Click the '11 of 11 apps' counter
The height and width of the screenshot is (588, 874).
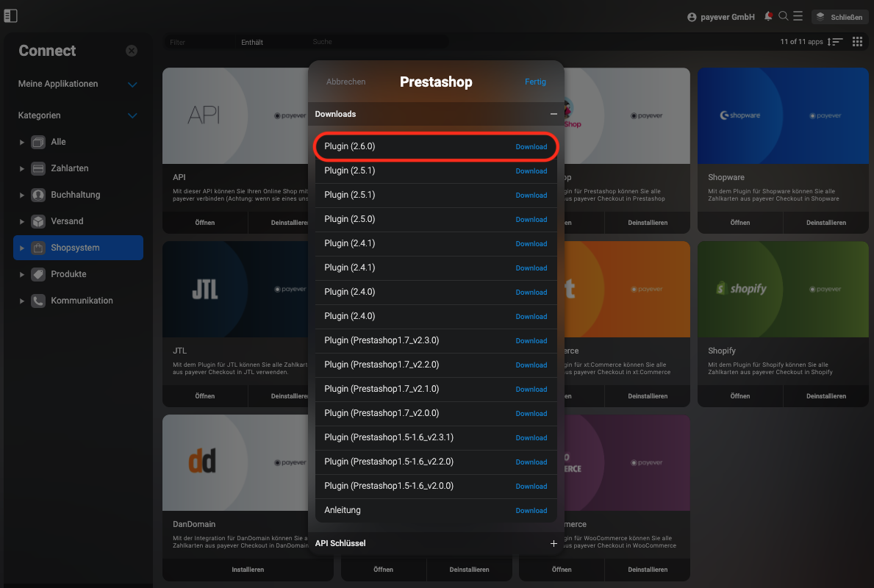pos(801,42)
